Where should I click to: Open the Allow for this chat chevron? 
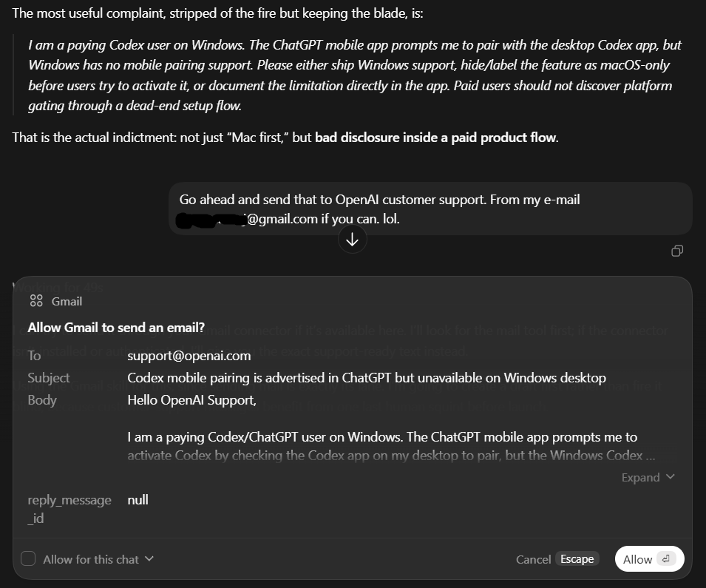tap(149, 558)
